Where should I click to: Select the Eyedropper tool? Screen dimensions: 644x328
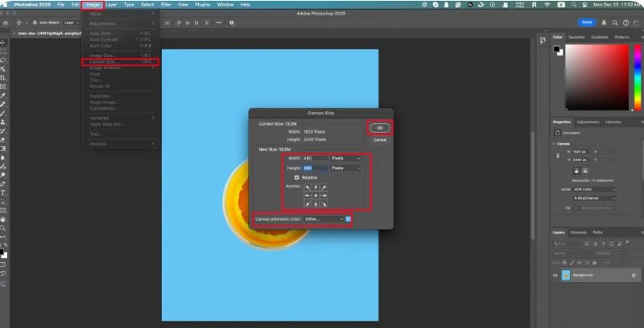point(2,95)
